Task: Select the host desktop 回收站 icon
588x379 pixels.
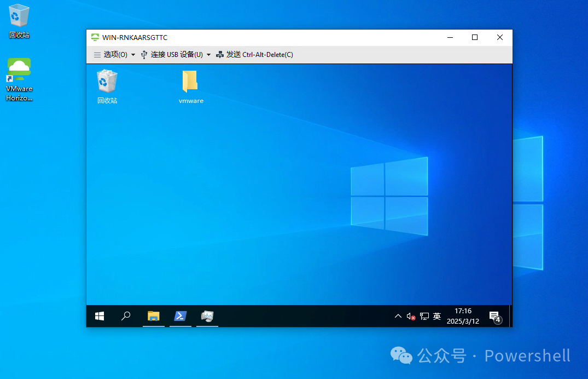Action: (x=19, y=21)
